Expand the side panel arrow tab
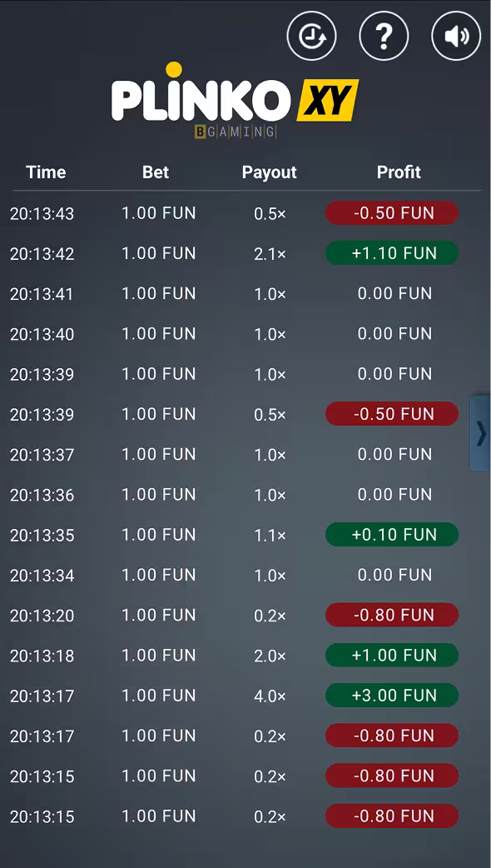Screen dimensions: 491x868 click(480, 433)
